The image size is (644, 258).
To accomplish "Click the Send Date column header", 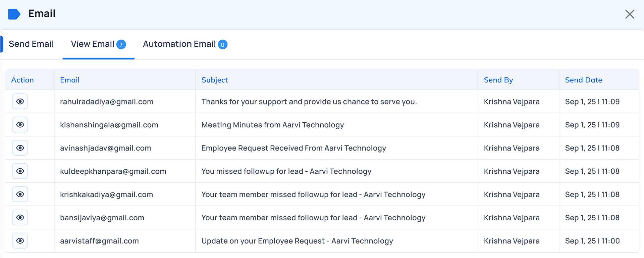I will point(583,80).
